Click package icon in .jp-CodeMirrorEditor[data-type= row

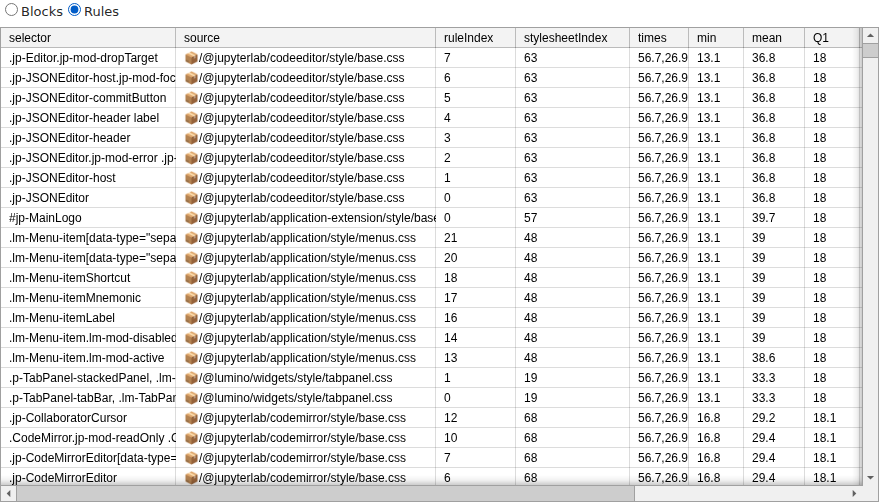191,458
